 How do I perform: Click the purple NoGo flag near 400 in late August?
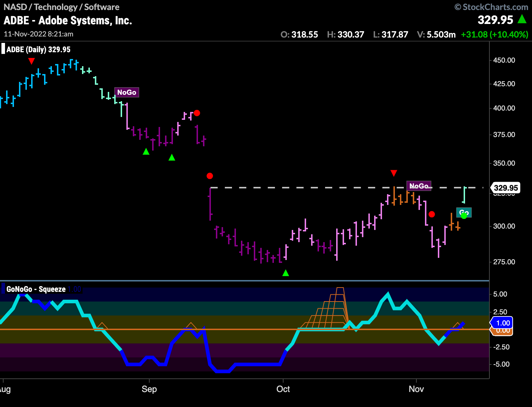point(127,92)
